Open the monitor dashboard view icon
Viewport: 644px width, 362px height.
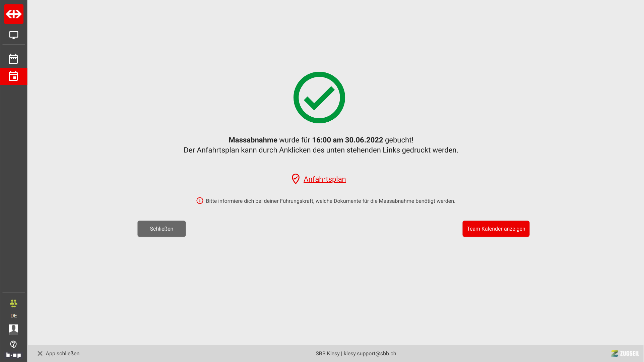[14, 35]
